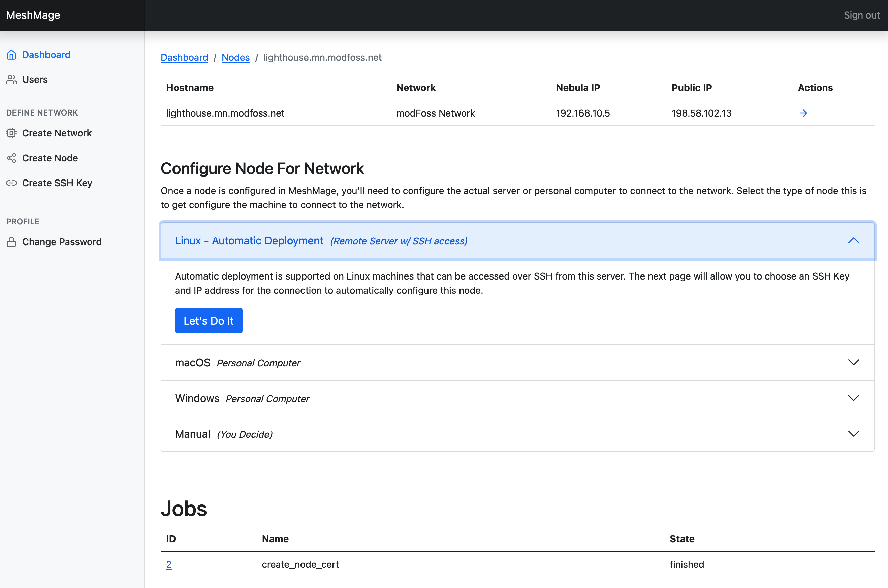Image resolution: width=888 pixels, height=588 pixels.
Task: Select Users in the sidebar menu
Action: [x=35, y=79]
